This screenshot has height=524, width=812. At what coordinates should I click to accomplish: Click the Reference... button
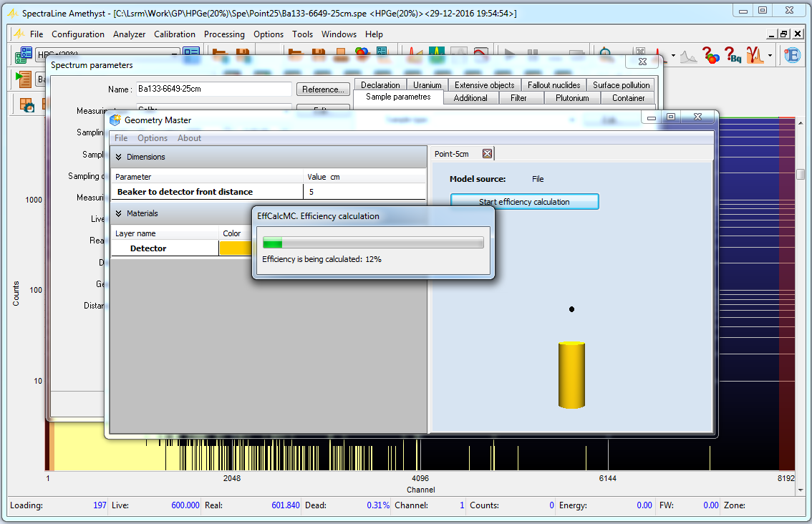[324, 89]
